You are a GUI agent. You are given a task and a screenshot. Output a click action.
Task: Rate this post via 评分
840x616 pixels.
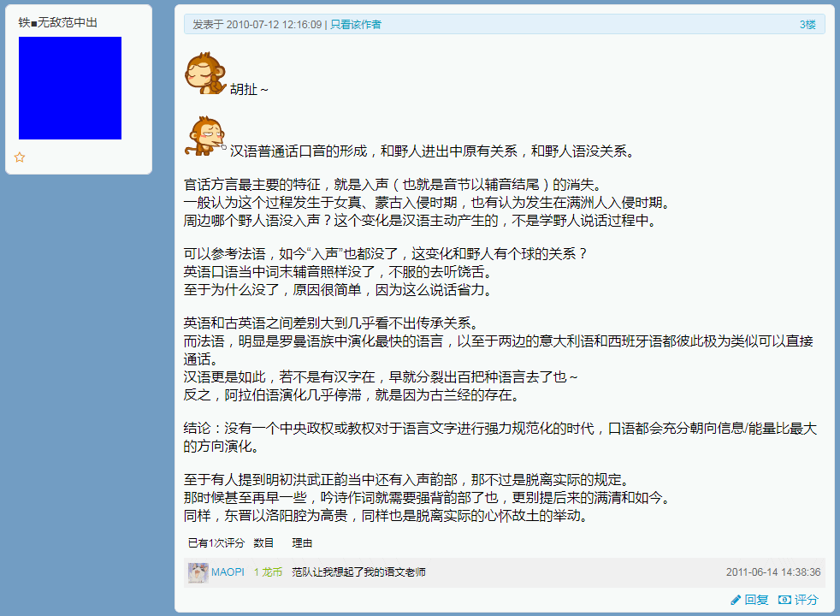[806, 601]
